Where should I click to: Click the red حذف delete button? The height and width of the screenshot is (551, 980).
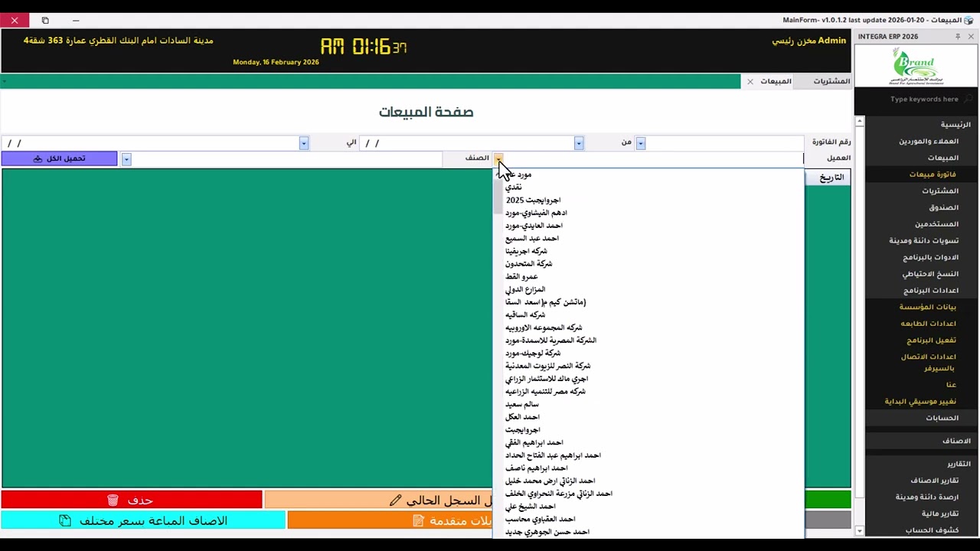tap(132, 500)
